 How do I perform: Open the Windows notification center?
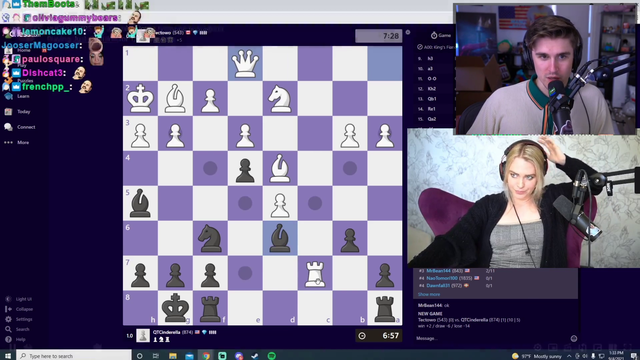pyautogui.click(x=634, y=356)
